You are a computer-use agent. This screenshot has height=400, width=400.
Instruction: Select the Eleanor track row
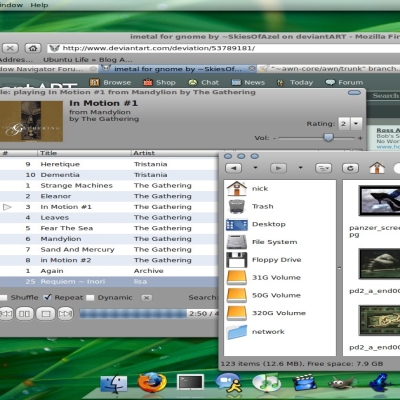109,196
